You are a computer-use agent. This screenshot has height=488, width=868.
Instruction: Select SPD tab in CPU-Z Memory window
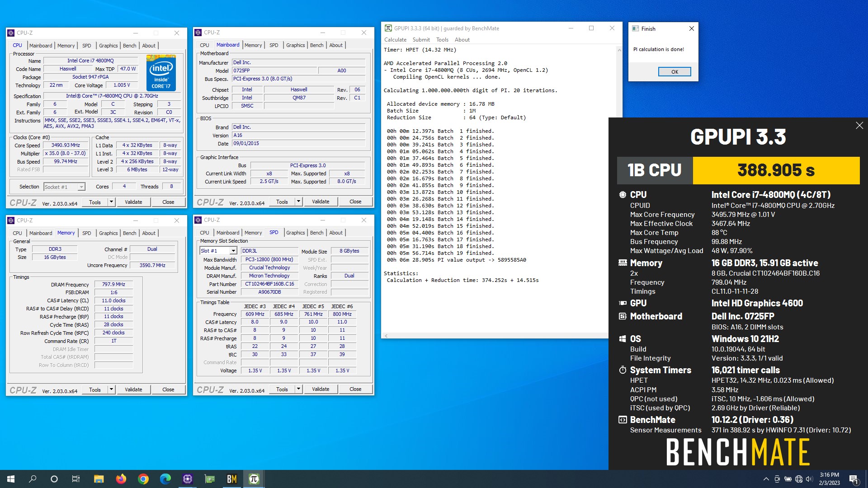[x=86, y=233]
